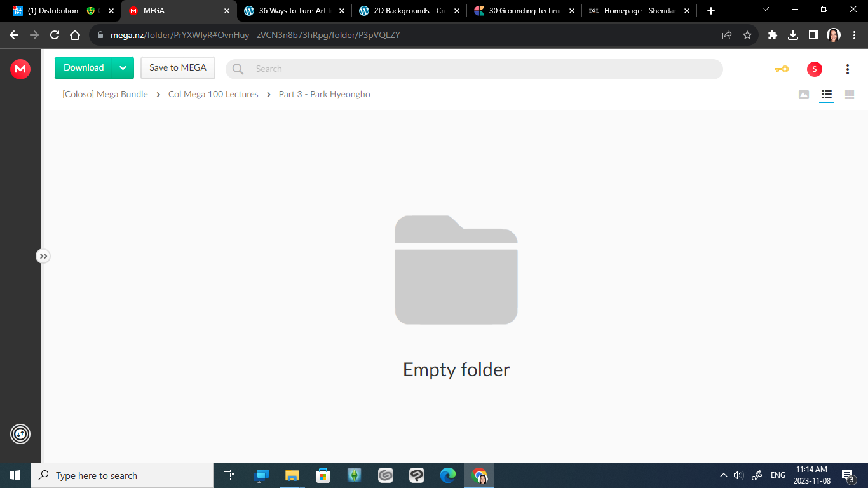
Task: Click Save to MEGA button
Action: click(x=178, y=68)
